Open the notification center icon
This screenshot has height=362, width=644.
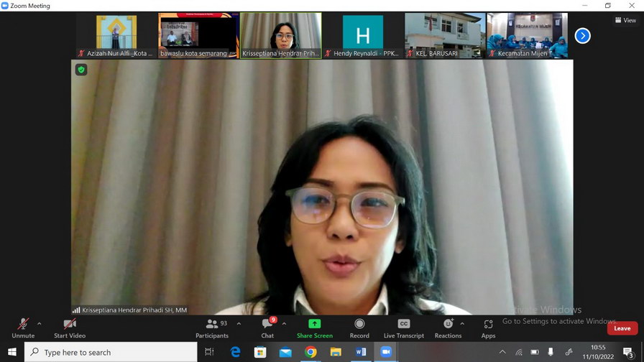(628, 352)
